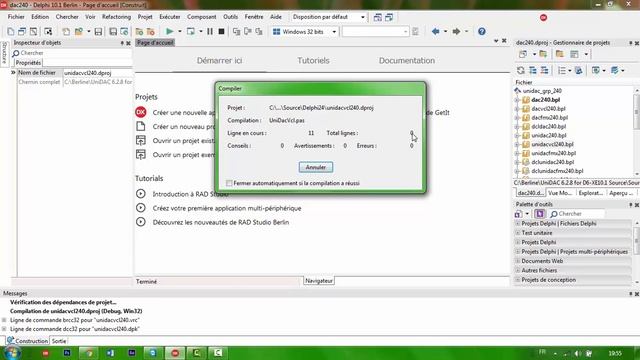
Task: Select the Tutoriels tab on welcome page
Action: click(x=313, y=60)
